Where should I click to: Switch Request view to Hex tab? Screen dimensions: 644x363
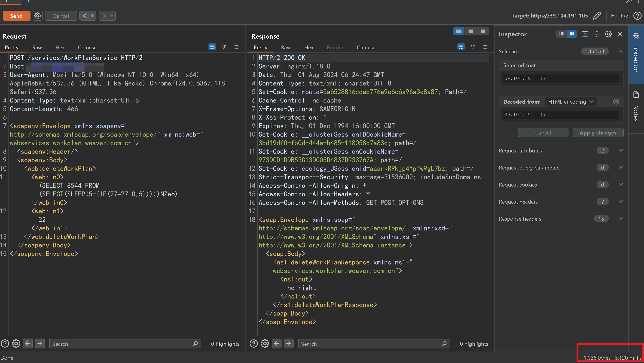[60, 48]
